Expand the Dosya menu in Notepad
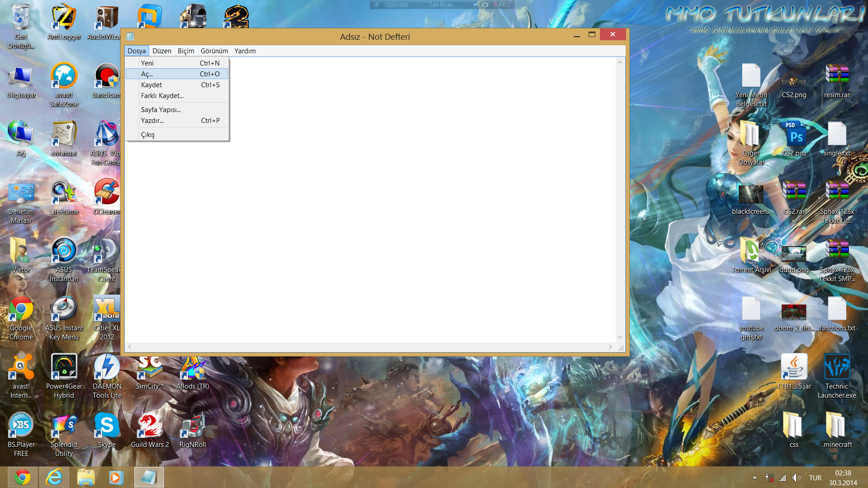 136,51
